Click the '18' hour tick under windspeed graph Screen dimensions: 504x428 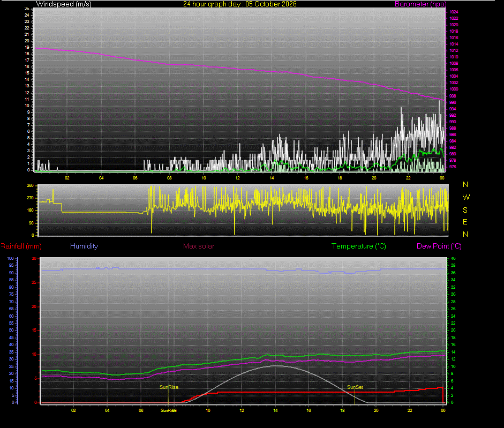[x=340, y=178]
